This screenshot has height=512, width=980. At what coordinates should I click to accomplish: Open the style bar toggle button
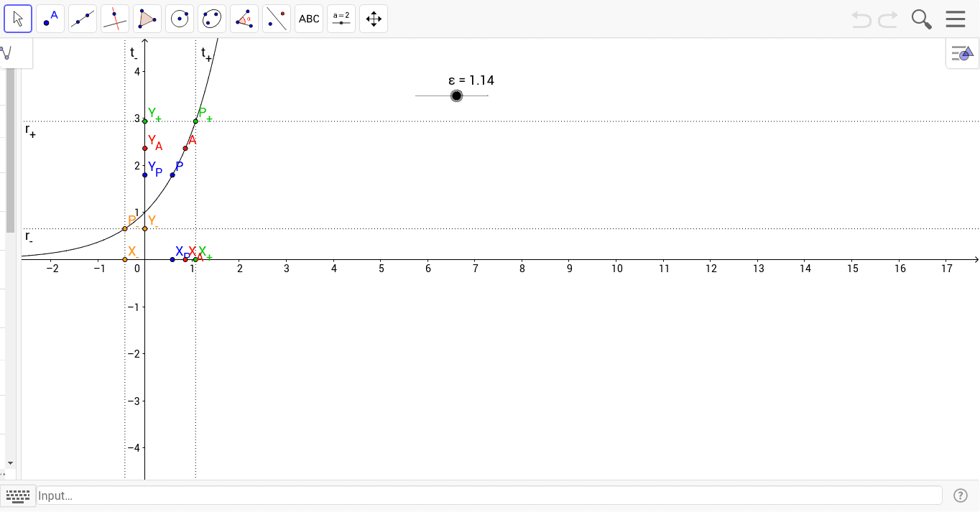pos(962,53)
